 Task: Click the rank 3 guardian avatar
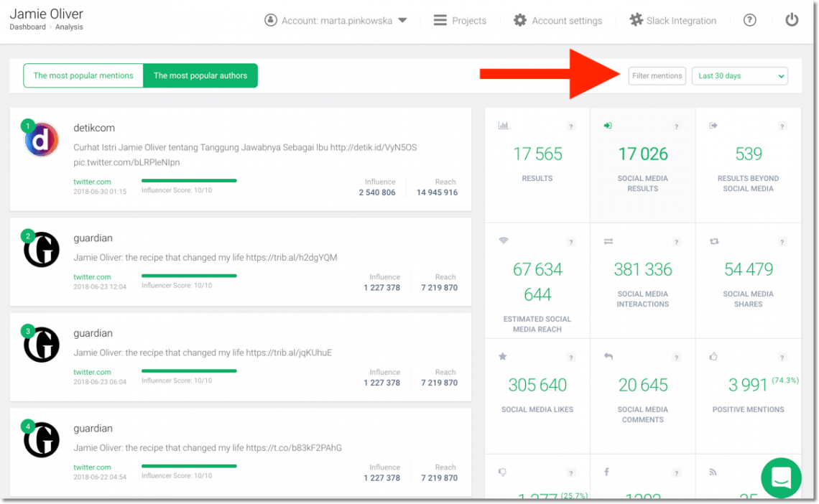(41, 345)
